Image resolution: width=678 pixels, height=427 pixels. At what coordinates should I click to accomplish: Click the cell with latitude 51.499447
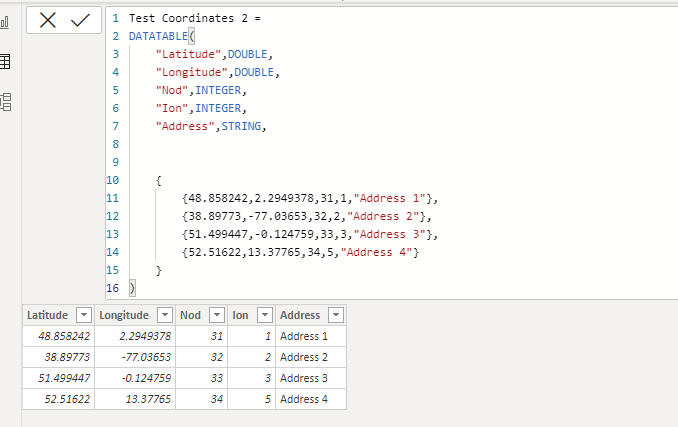[58, 378]
